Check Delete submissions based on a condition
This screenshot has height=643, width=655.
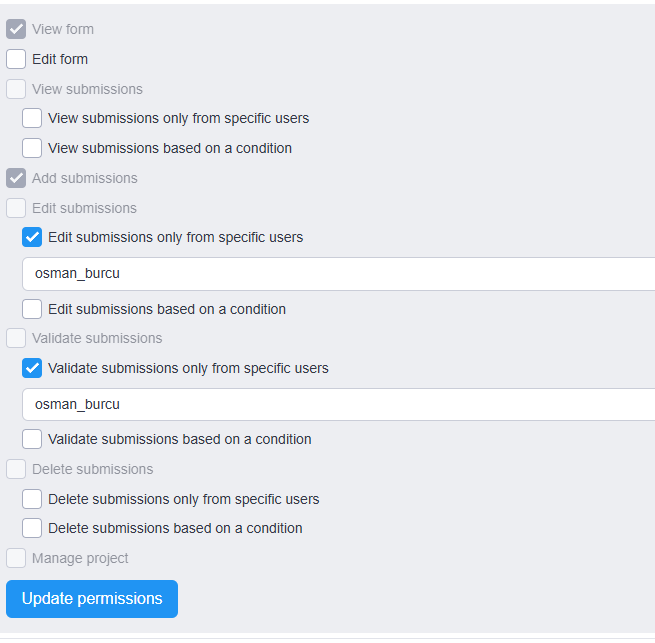coord(32,529)
